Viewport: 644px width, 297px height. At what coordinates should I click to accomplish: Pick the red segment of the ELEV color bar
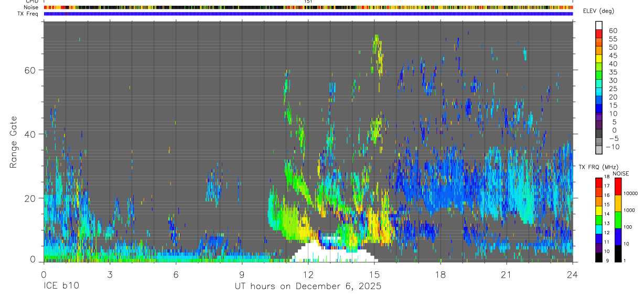[x=599, y=33]
